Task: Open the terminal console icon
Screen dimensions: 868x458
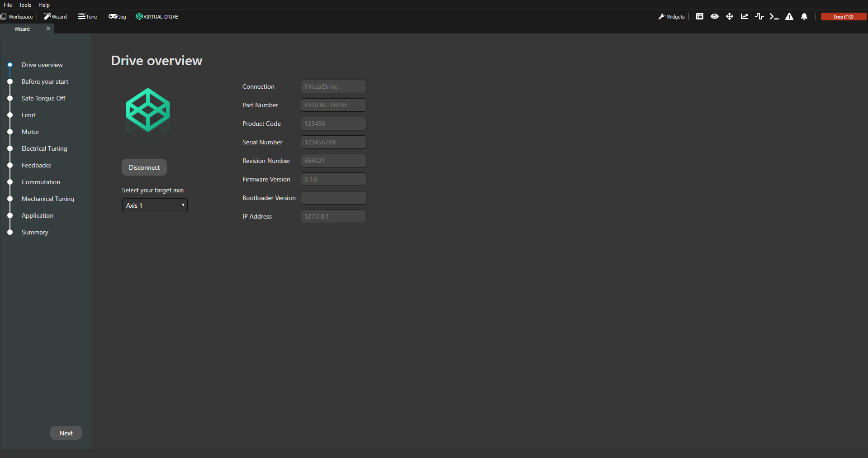Action: 774,17
